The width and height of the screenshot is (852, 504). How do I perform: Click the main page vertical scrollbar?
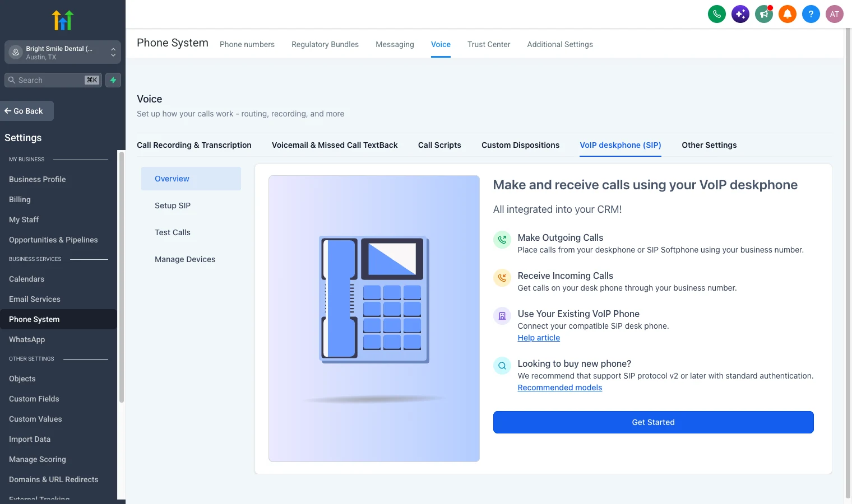coord(848,263)
